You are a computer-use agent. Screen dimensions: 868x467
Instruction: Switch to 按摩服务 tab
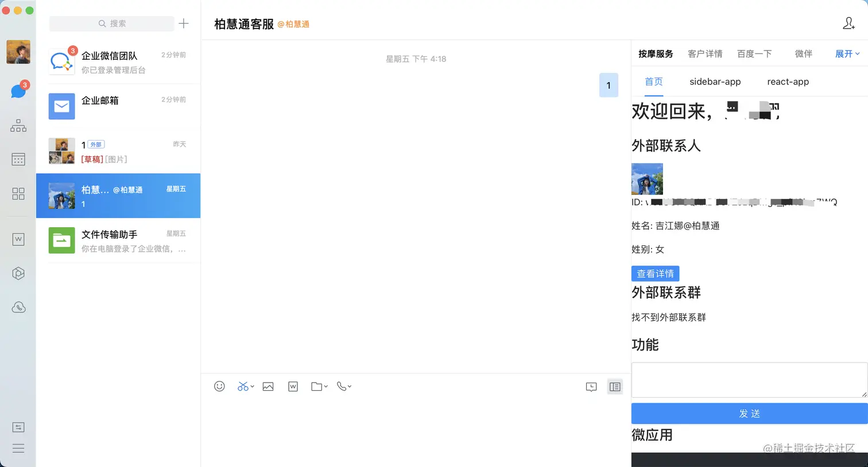656,54
